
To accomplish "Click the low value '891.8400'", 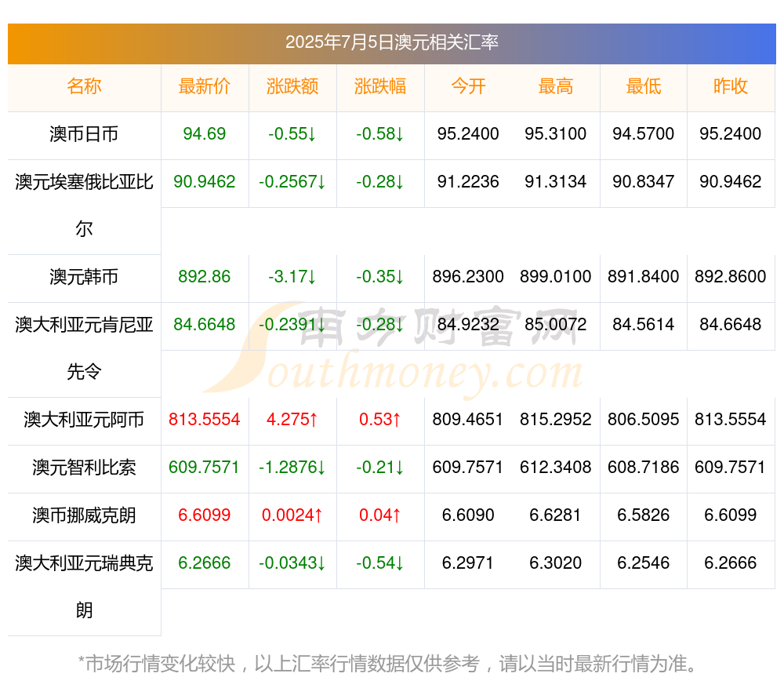I will click(644, 277).
